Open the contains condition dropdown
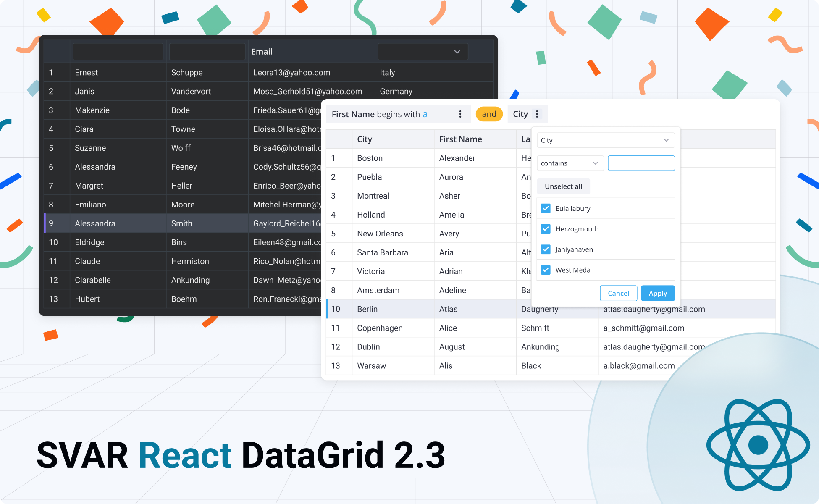 (570, 163)
